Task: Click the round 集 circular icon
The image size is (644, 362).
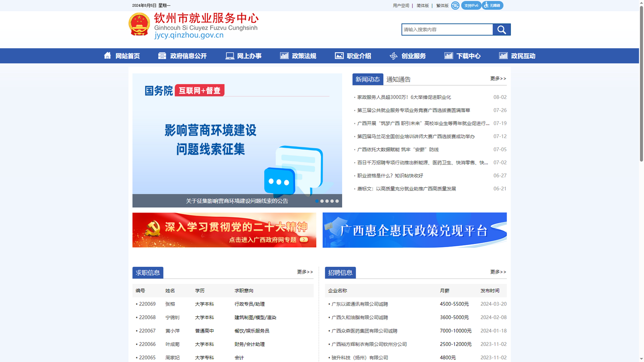Action: (455, 5)
